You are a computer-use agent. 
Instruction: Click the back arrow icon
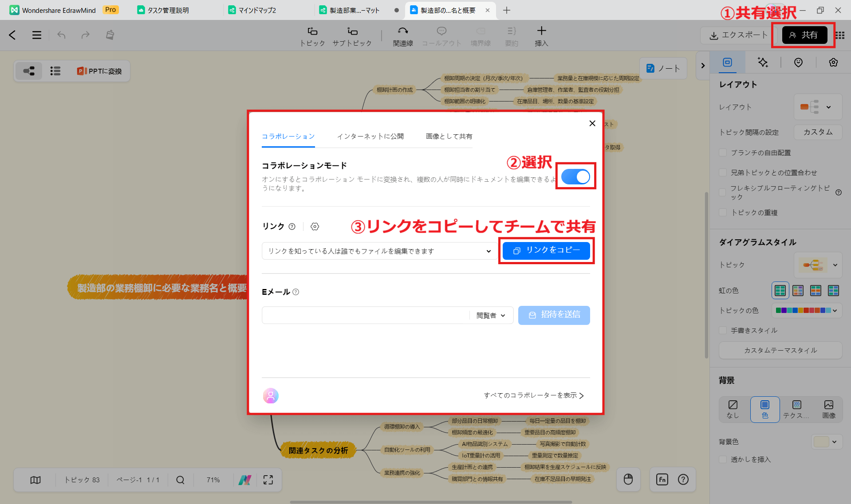click(12, 35)
